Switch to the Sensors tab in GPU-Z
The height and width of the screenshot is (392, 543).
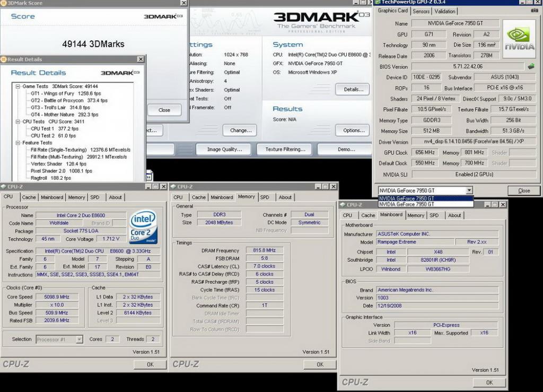421,11
